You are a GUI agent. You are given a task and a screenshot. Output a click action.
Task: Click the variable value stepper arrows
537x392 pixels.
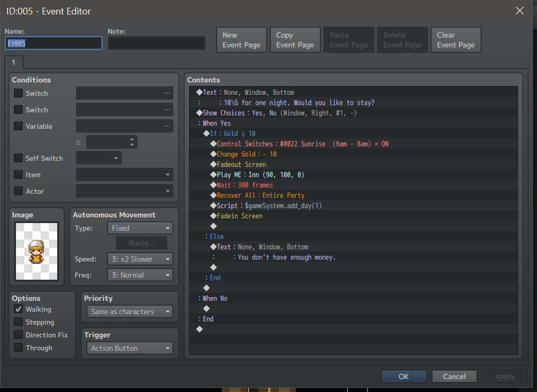pos(132,142)
